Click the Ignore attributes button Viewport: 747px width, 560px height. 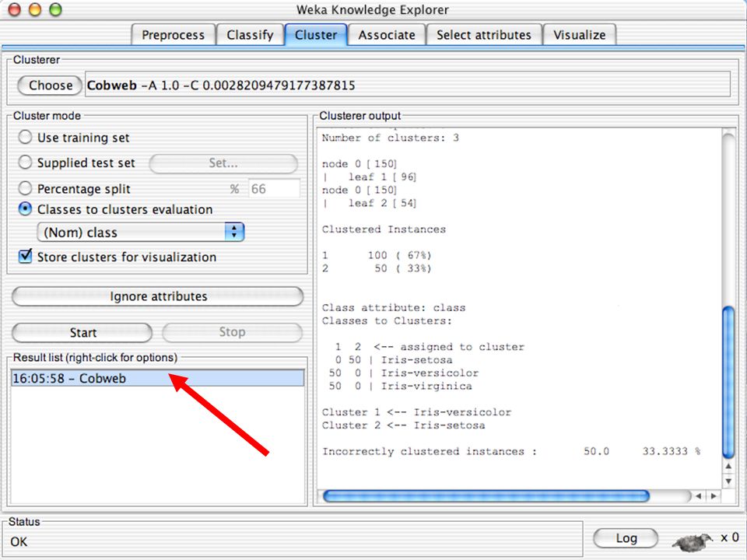[158, 296]
